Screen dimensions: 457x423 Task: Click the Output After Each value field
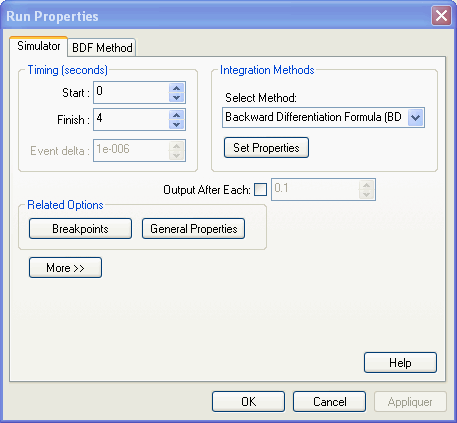[x=315, y=189]
